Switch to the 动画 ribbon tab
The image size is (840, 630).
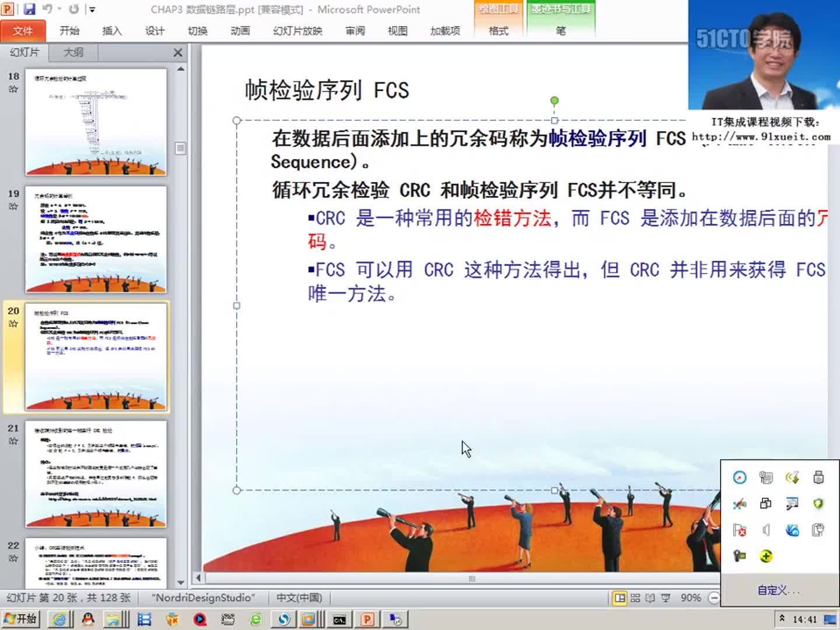[240, 31]
